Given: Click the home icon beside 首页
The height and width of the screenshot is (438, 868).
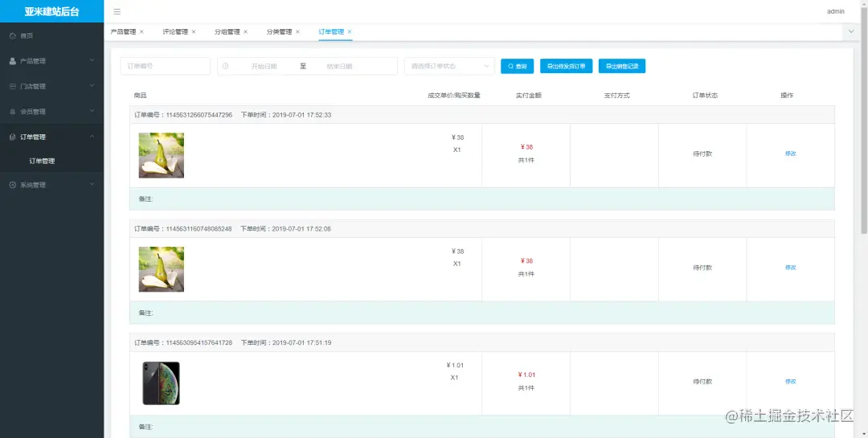Looking at the screenshot, I should [x=13, y=36].
